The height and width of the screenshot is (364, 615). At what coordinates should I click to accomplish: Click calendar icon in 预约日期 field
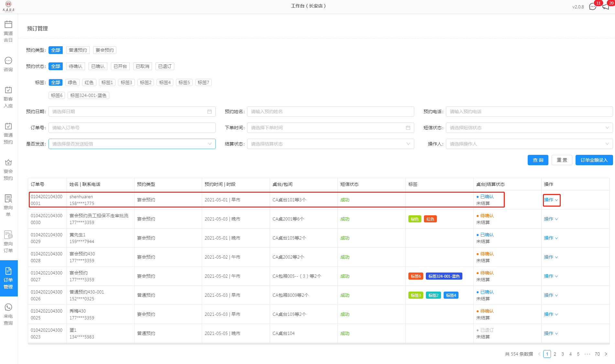point(210,112)
